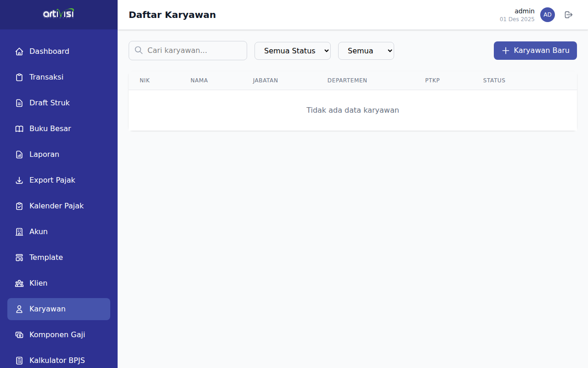Select Laporan in the sidebar
Screen dimensions: 588x368
pyautogui.click(x=44, y=155)
